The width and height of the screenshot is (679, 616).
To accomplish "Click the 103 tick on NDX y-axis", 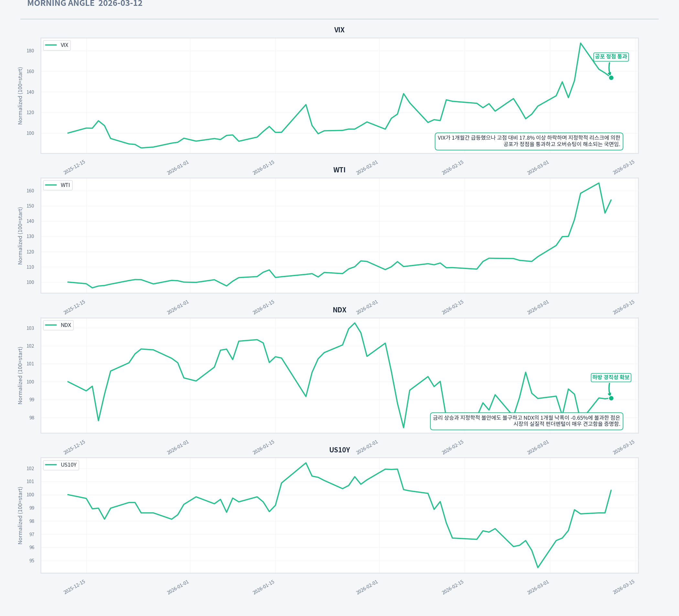I will pyautogui.click(x=30, y=328).
